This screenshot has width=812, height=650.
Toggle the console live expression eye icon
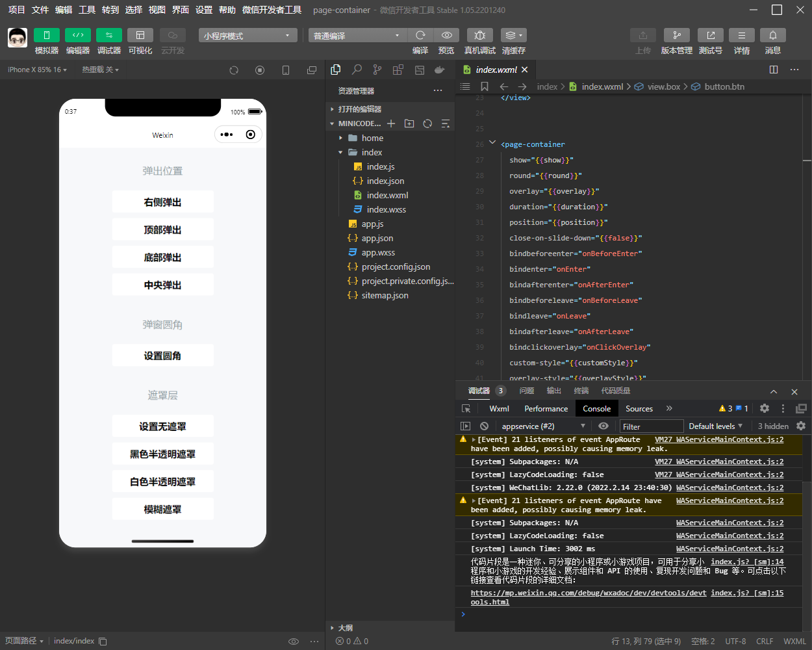603,426
